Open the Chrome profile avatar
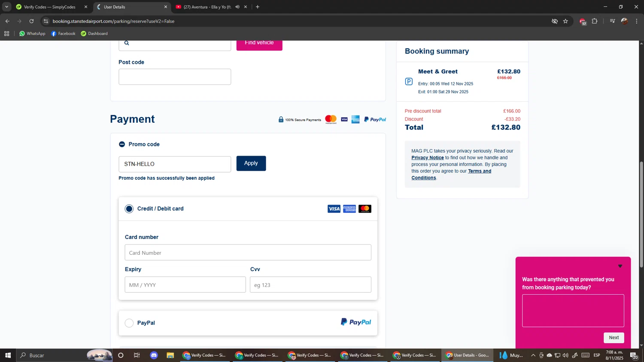 click(x=625, y=21)
